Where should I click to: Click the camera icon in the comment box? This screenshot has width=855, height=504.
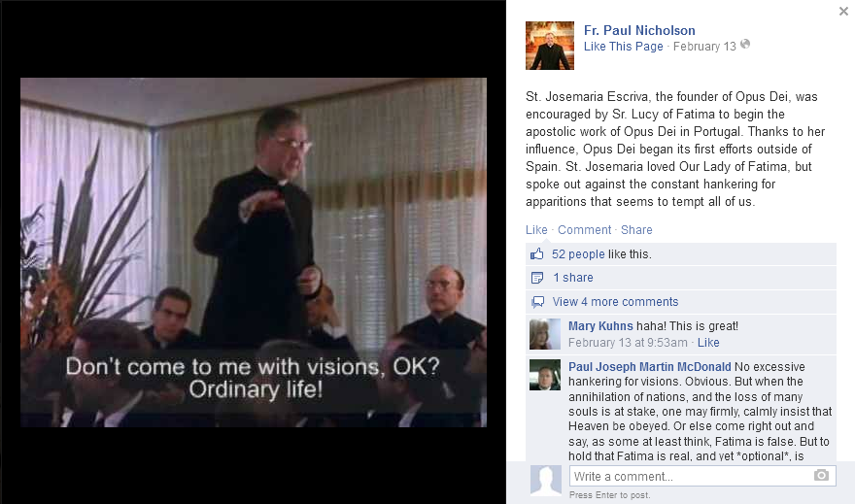tap(821, 476)
